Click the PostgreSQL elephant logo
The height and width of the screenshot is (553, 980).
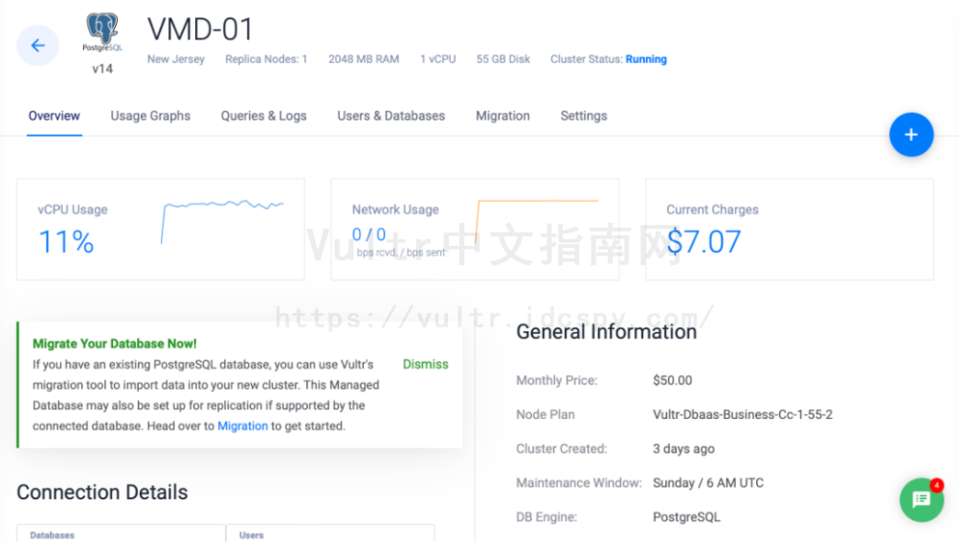click(x=102, y=32)
